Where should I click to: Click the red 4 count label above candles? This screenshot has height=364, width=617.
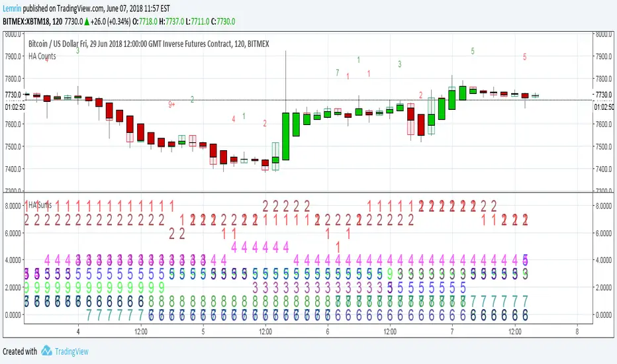[x=233, y=119]
